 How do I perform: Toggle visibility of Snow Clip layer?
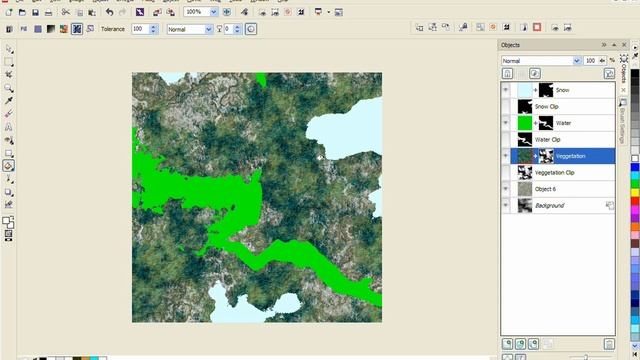(x=506, y=107)
